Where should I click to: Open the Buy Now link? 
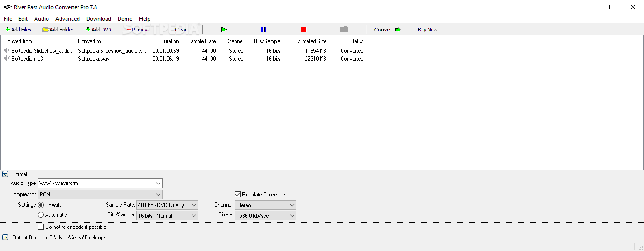pyautogui.click(x=430, y=30)
